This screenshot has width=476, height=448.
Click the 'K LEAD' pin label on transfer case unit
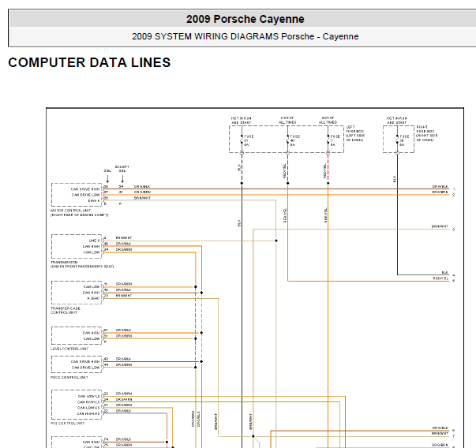point(93,298)
